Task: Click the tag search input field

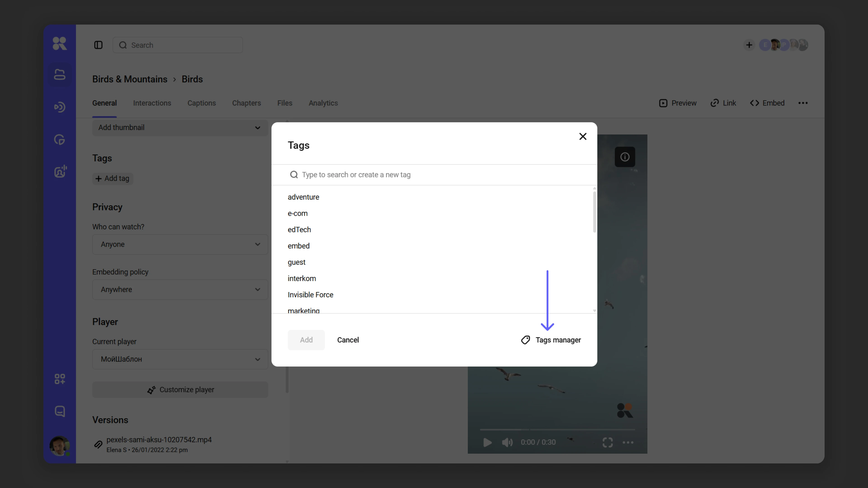Action: point(434,175)
